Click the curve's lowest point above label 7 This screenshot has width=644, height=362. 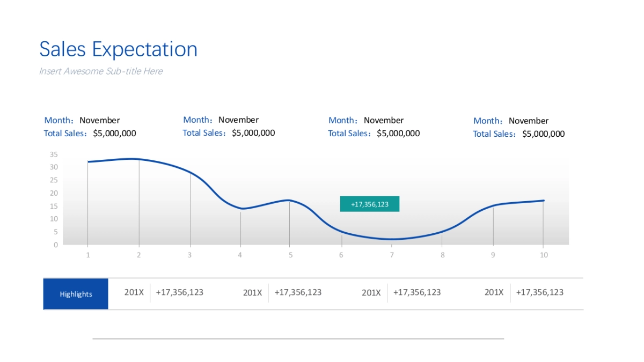(x=392, y=239)
